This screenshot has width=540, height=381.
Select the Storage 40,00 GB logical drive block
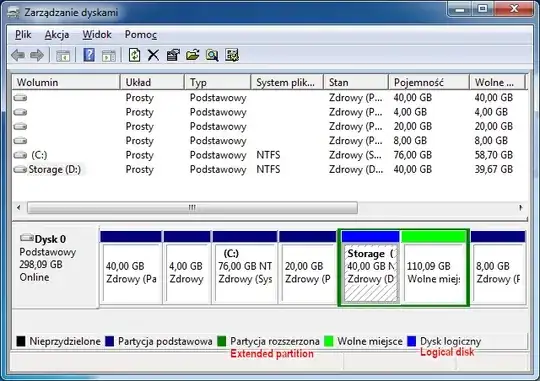pyautogui.click(x=371, y=268)
